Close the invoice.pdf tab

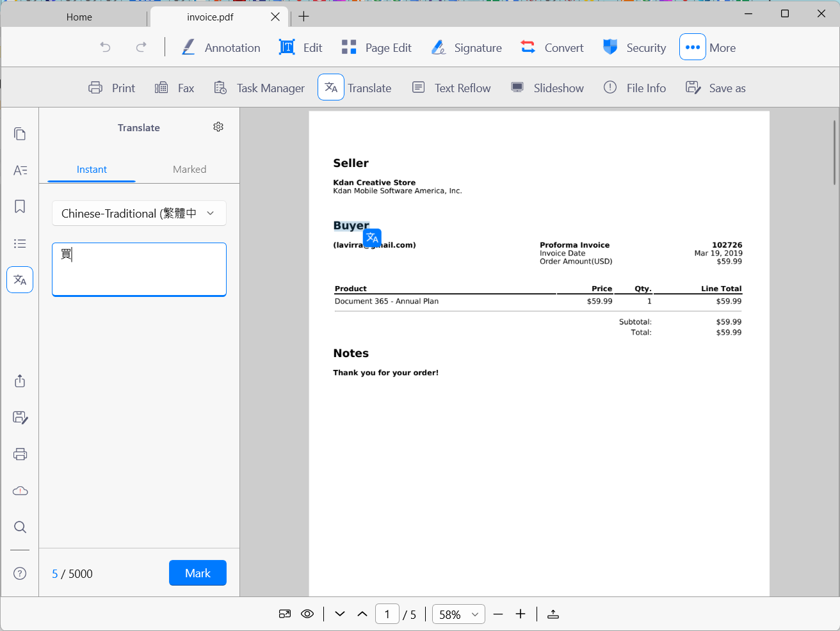pyautogui.click(x=275, y=17)
